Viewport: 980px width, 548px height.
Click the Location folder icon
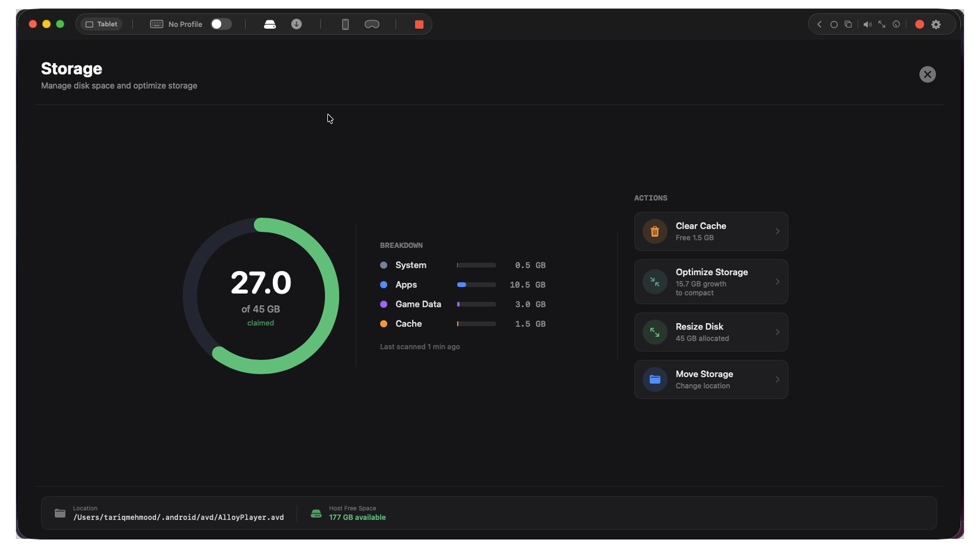pos(60,513)
